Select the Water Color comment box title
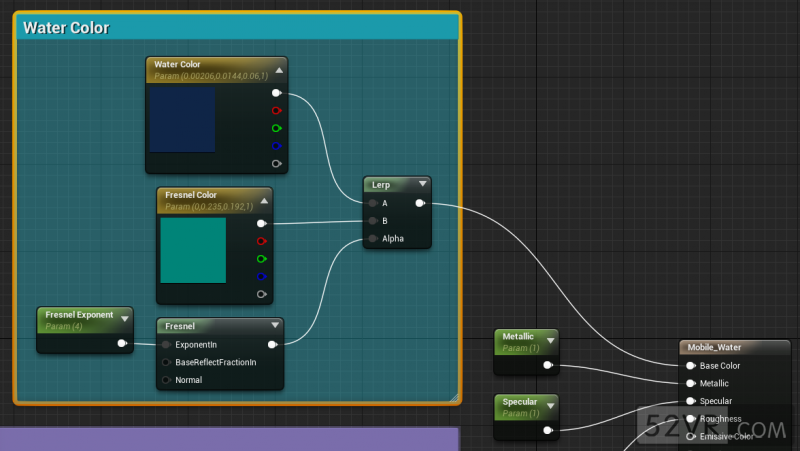The image size is (800, 451). coord(66,28)
